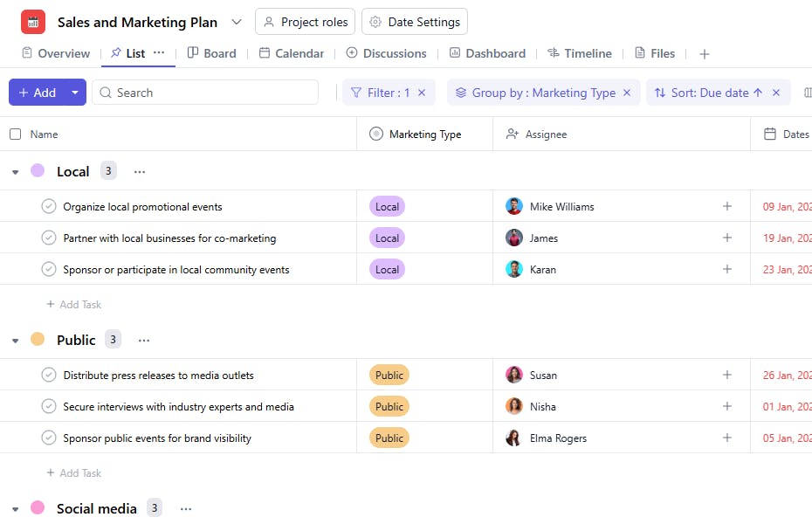
Task: Open Project roles
Action: (305, 22)
